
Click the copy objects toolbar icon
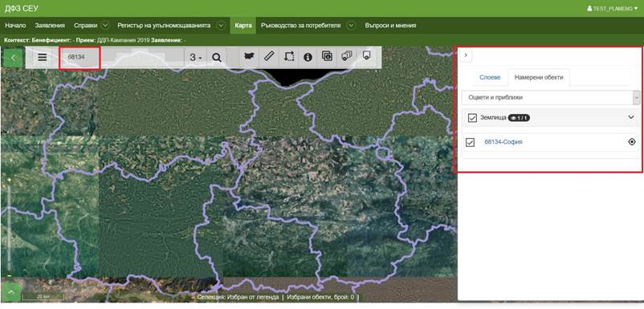327,56
